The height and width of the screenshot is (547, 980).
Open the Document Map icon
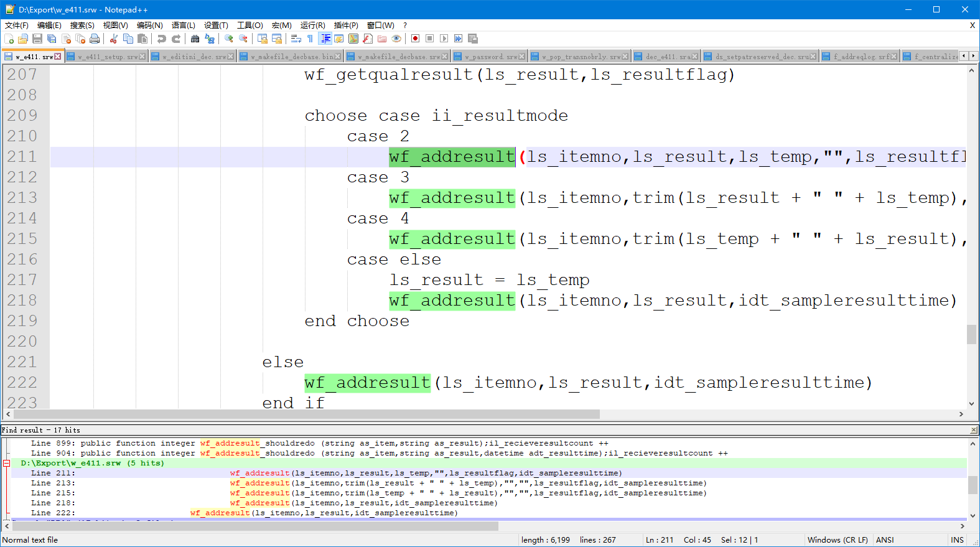tap(353, 39)
